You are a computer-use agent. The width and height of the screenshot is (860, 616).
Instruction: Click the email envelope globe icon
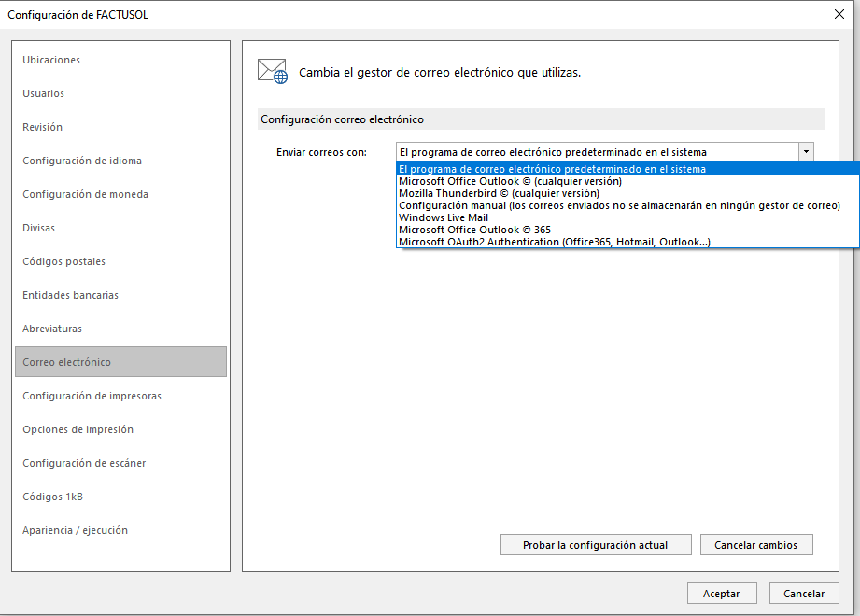273,71
